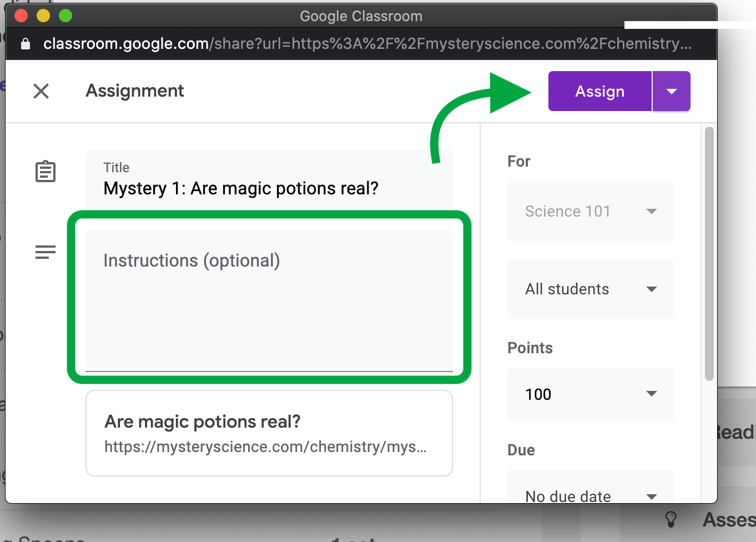Open the attached 'Are magic potions real?' link card
The width and height of the screenshot is (756, 542).
[269, 433]
